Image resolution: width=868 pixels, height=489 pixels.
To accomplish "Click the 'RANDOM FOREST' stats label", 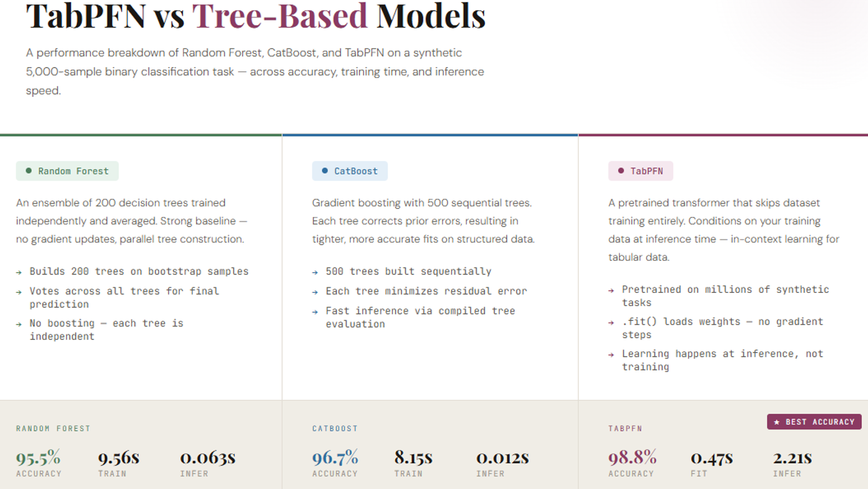I will 53,429.
